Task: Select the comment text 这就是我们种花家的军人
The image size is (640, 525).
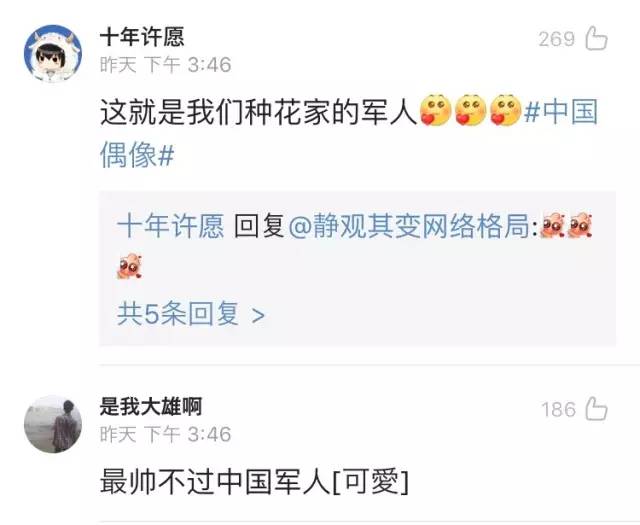Action: (258, 111)
